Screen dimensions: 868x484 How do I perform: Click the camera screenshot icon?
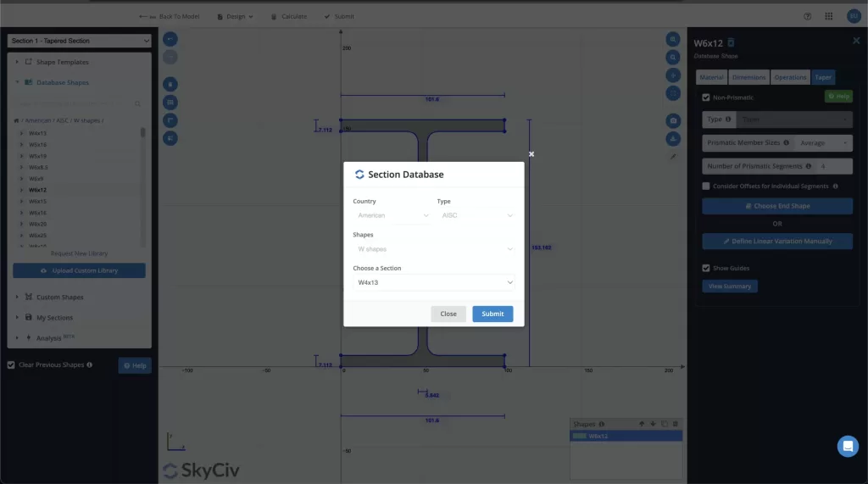click(673, 120)
